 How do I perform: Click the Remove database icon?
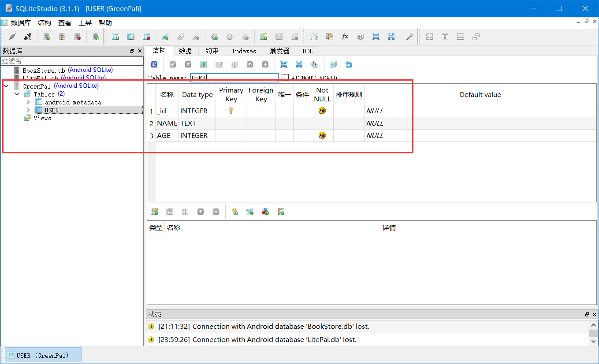[x=78, y=37]
